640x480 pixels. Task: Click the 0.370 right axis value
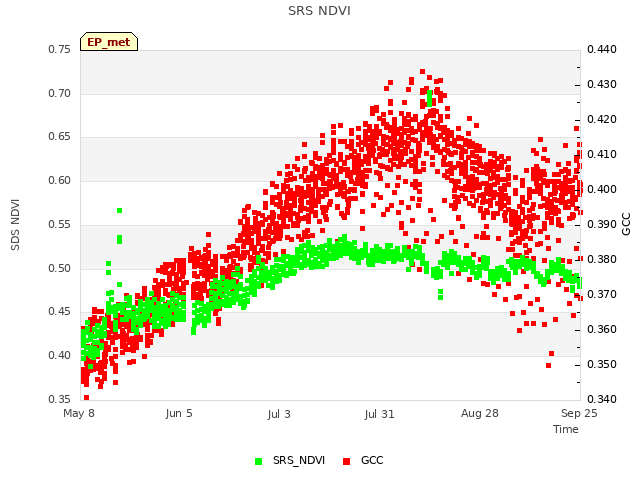(x=602, y=294)
